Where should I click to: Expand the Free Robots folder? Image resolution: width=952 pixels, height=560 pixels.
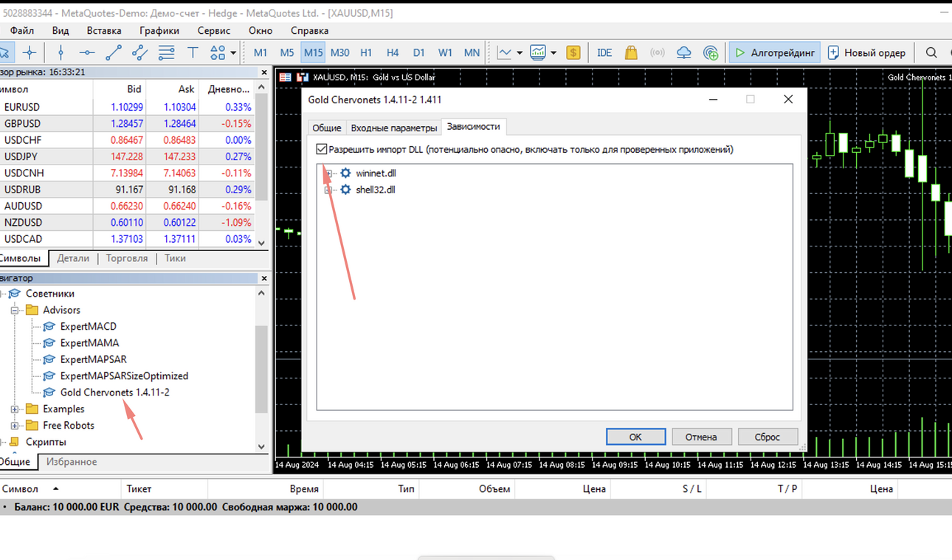(x=15, y=425)
